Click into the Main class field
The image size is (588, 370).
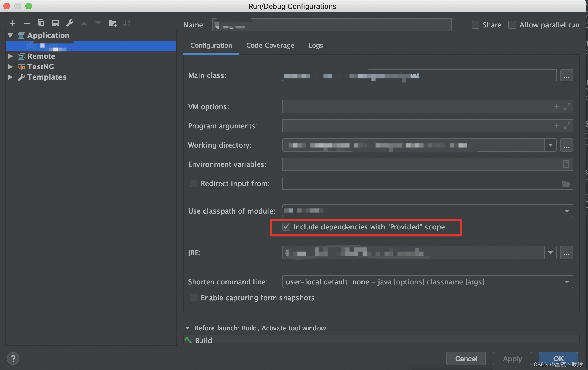[419, 75]
